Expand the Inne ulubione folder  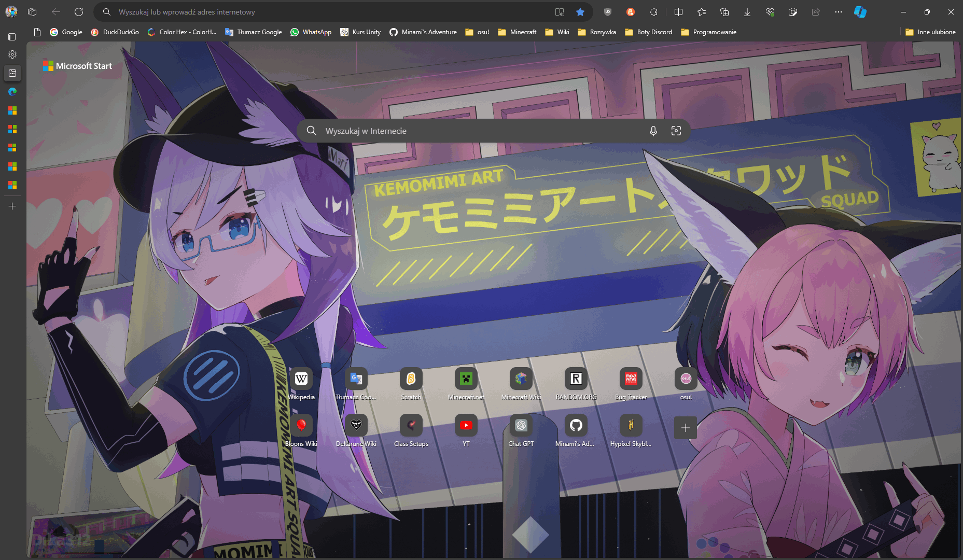930,32
